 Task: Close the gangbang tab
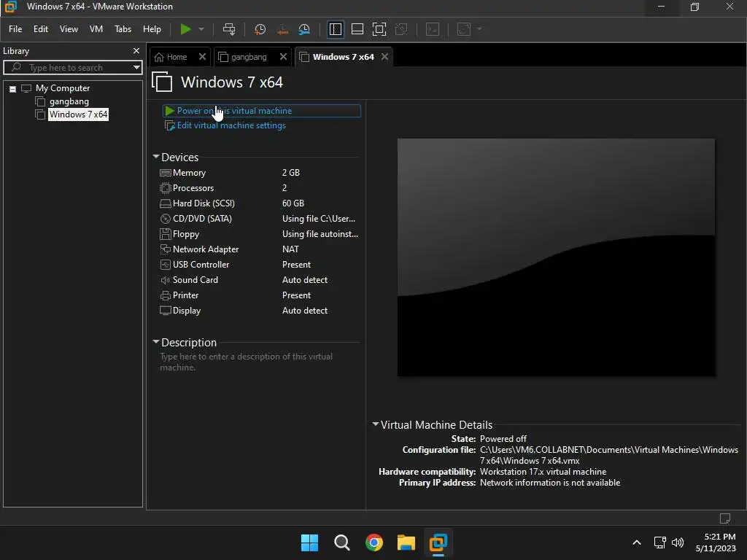pyautogui.click(x=283, y=57)
